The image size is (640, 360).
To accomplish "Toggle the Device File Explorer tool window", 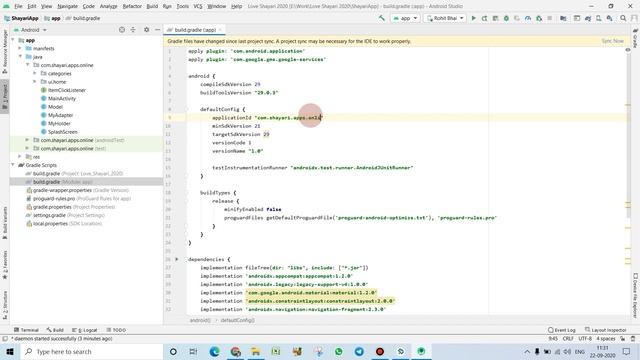I will coord(636,296).
